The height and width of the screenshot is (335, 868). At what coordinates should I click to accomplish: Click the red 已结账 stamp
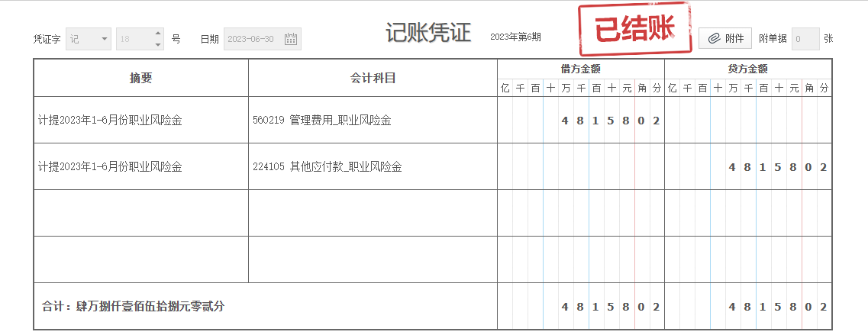click(634, 29)
